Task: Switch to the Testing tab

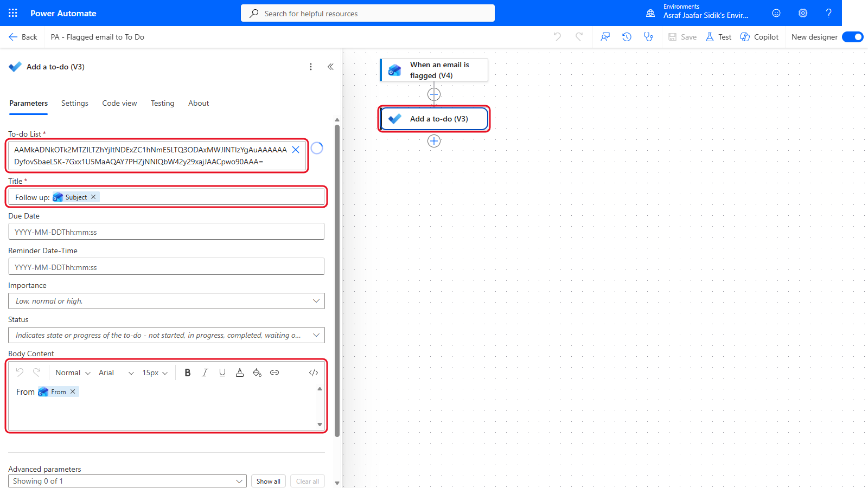Action: [x=163, y=103]
